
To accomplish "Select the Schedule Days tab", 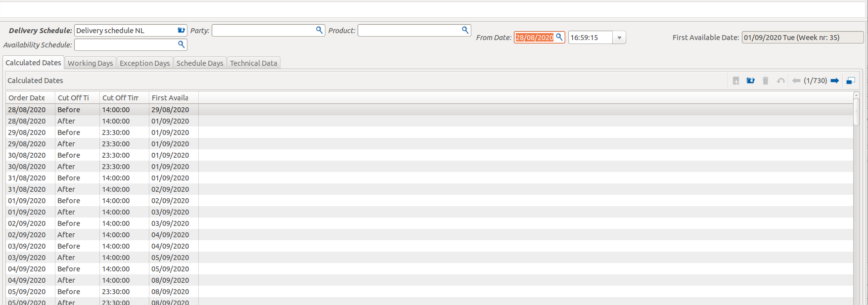I will click(200, 63).
